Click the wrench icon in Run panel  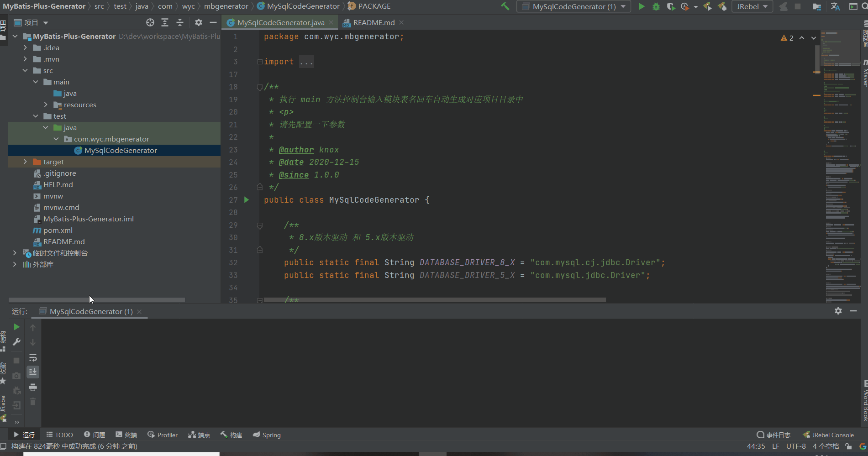click(16, 342)
